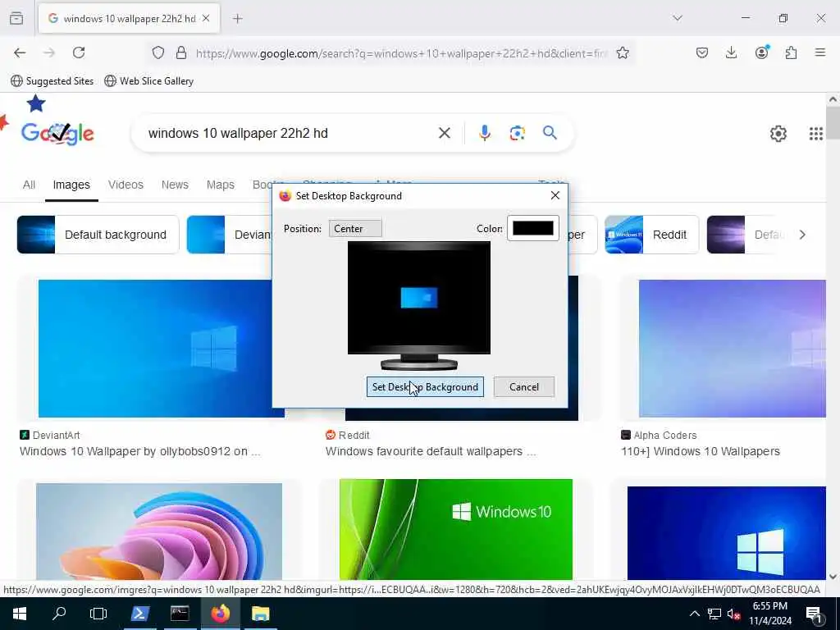
Task: Open a new tab with plus icon
Action: point(238,19)
